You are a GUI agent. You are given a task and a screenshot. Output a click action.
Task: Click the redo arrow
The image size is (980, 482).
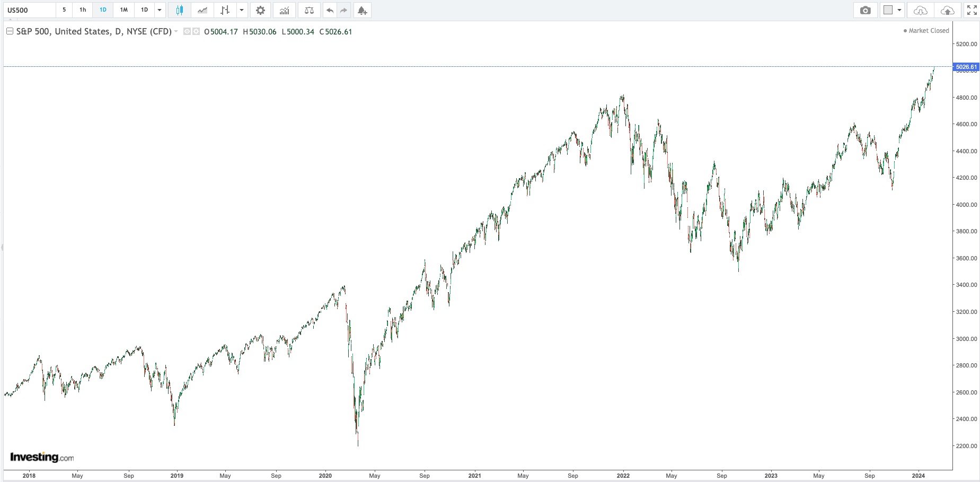343,10
